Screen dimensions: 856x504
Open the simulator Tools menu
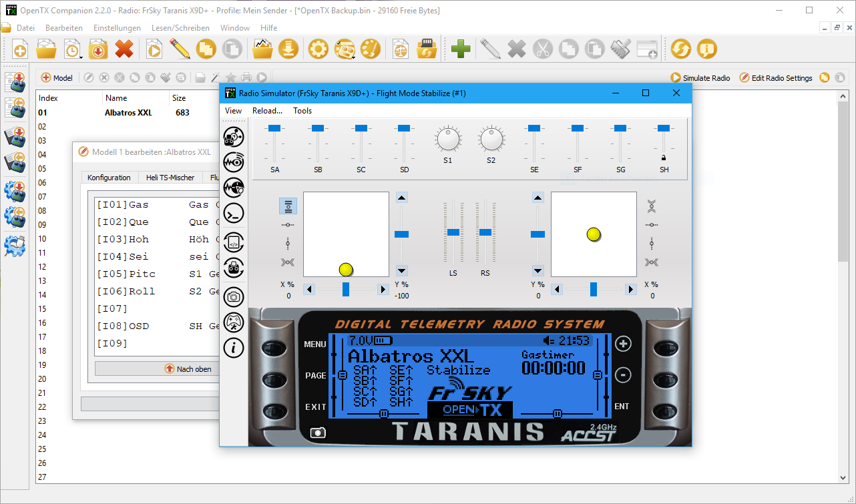tap(302, 111)
